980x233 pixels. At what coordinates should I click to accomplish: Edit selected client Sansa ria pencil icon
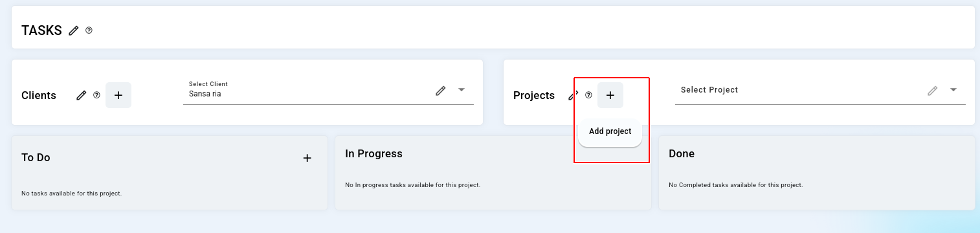pos(440,91)
